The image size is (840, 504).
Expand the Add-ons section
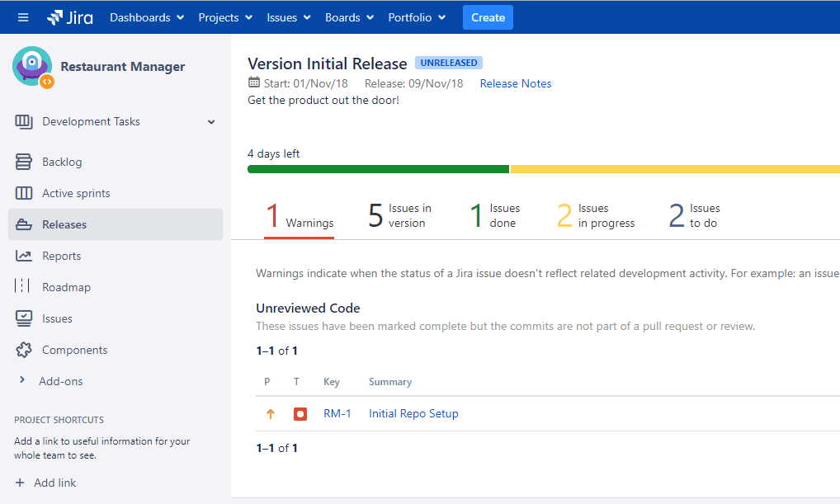[x=23, y=380]
